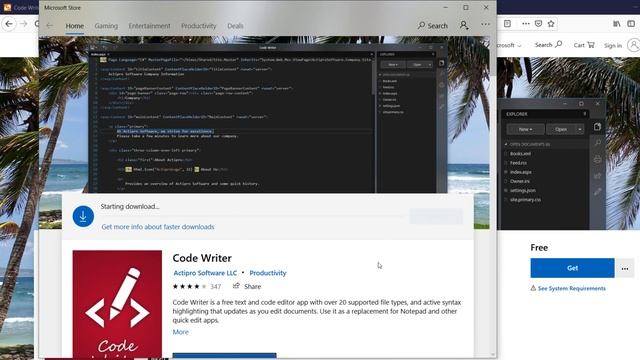
Task: Click the blue download circle icon
Action: [83, 216]
